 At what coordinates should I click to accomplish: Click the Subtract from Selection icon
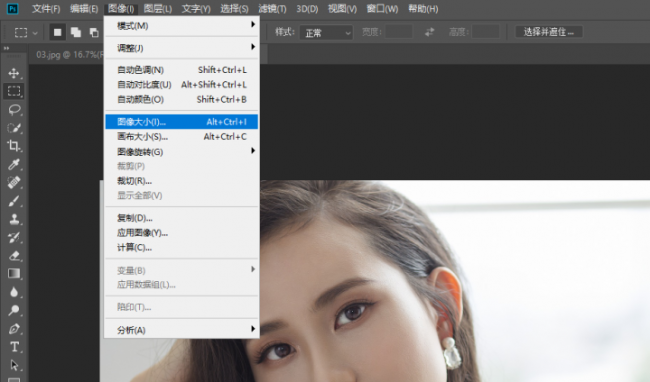(94, 32)
